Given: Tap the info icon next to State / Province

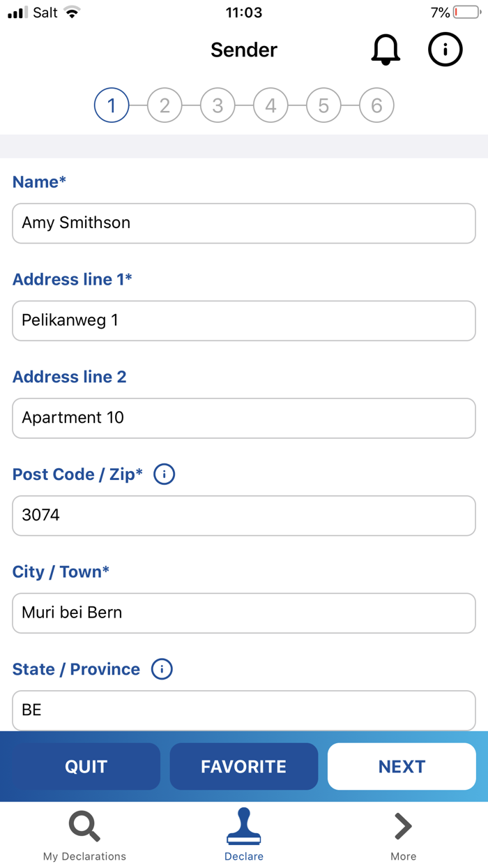Looking at the screenshot, I should click(161, 669).
